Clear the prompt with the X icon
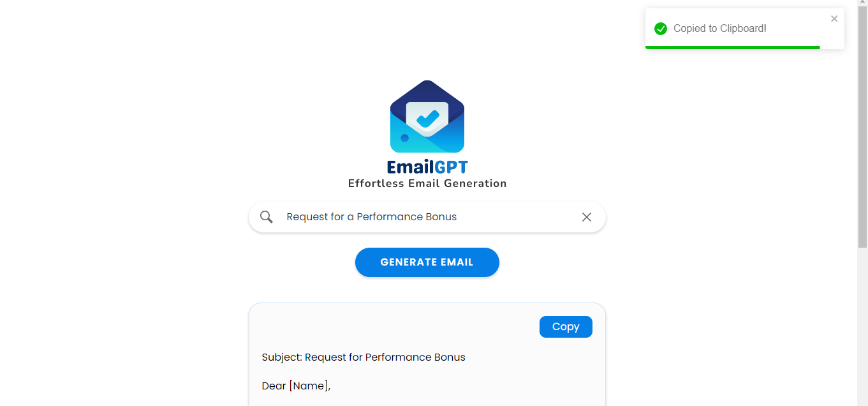 pyautogui.click(x=586, y=217)
